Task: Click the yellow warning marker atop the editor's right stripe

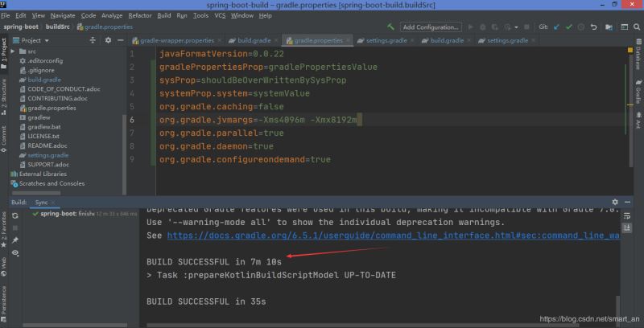Action: tap(630, 50)
